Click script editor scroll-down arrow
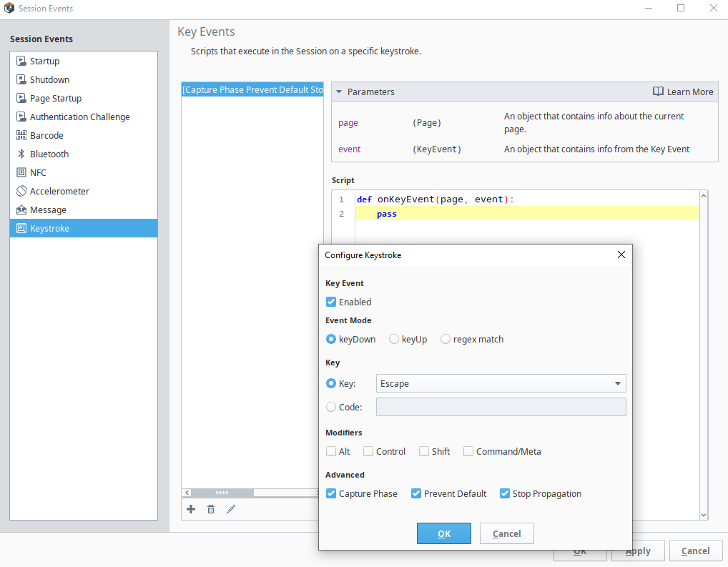The width and height of the screenshot is (728, 567). (704, 515)
